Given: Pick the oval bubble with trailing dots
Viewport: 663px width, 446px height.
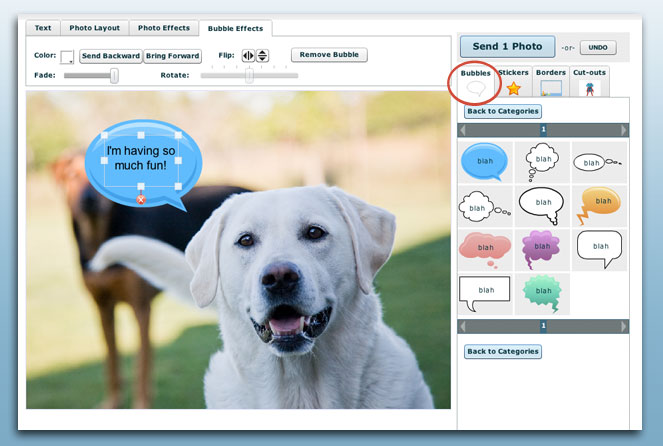Looking at the screenshot, I should 599,162.
